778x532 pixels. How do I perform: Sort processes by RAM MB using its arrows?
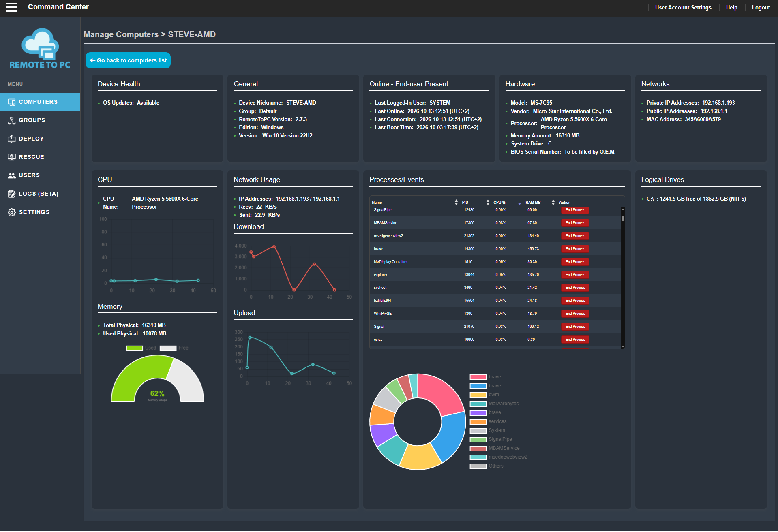pyautogui.click(x=553, y=203)
